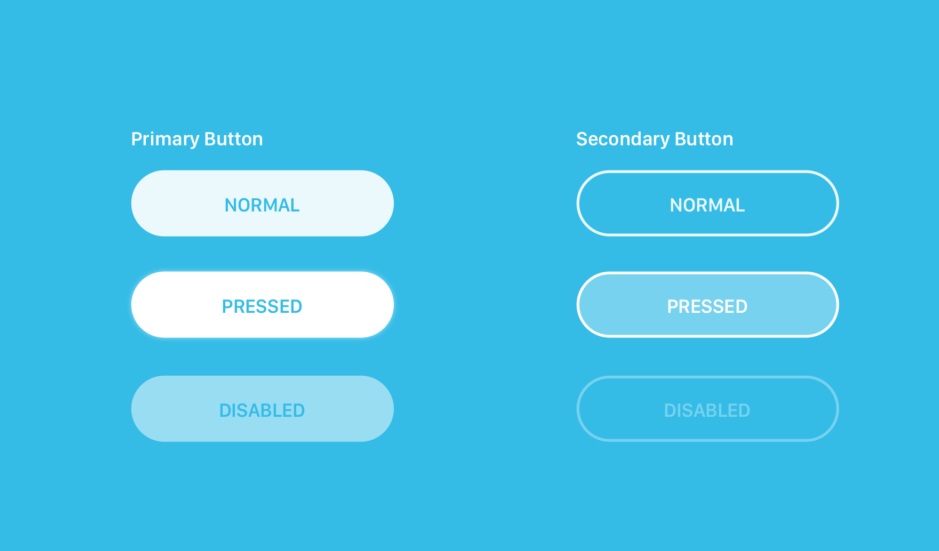Image resolution: width=939 pixels, height=551 pixels.
Task: Click the outlined Secondary NORMAL button
Action: [x=707, y=203]
